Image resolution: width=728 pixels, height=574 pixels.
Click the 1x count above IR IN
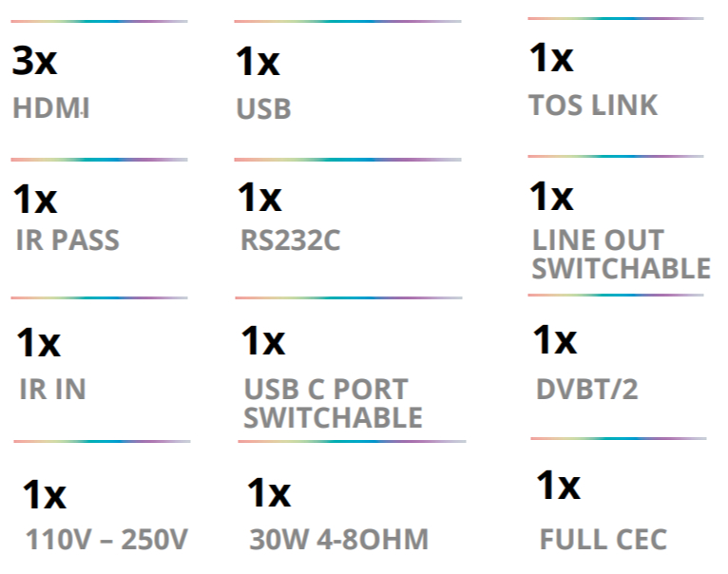click(39, 343)
